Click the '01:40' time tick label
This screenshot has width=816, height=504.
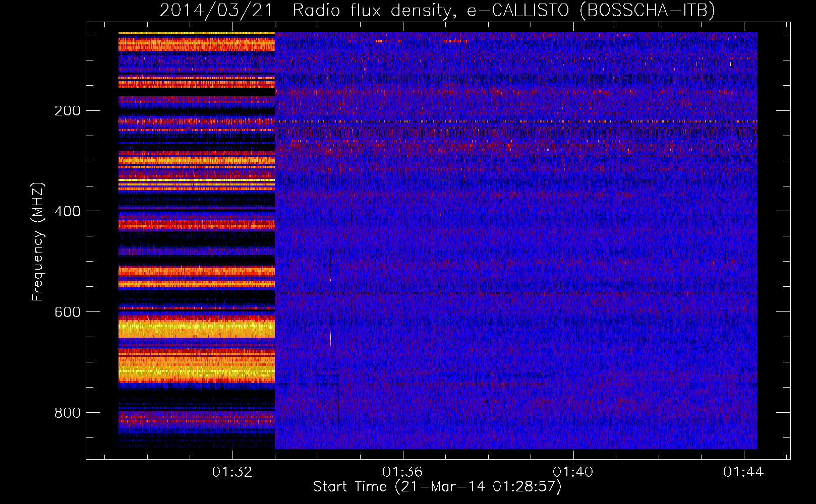click(573, 472)
